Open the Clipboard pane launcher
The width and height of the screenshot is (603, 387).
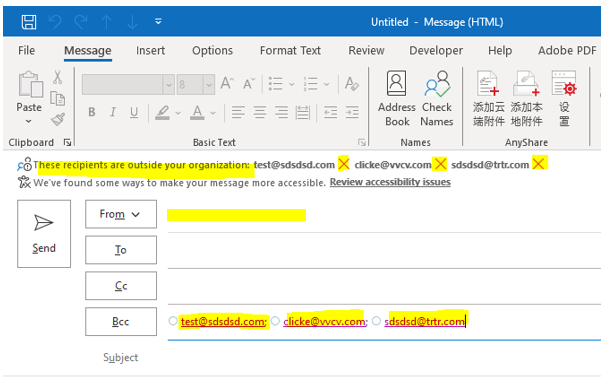coord(67,143)
